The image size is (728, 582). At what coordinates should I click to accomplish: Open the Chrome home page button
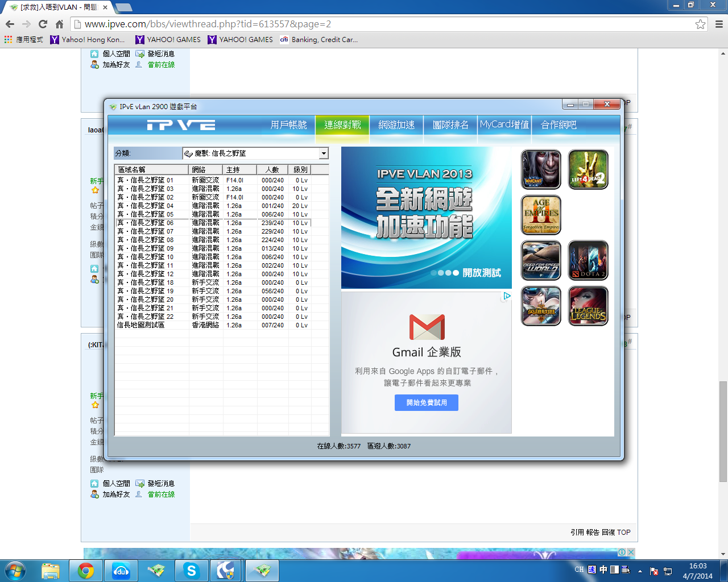(x=59, y=24)
